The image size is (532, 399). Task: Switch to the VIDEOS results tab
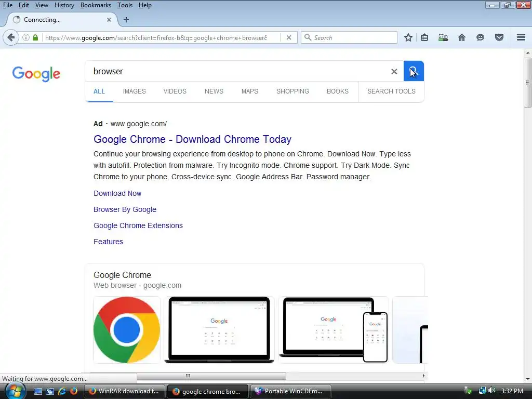click(175, 91)
